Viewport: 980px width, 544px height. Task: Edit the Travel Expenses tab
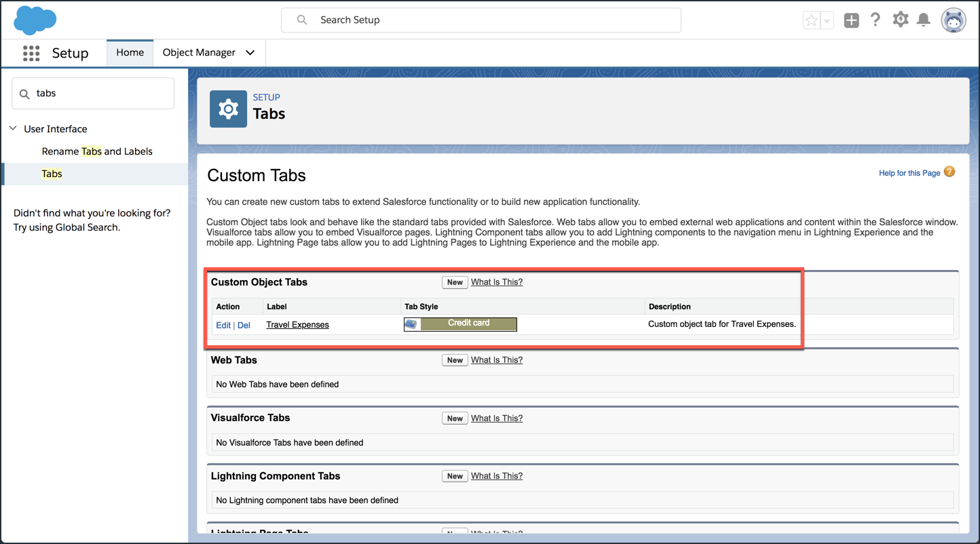223,326
